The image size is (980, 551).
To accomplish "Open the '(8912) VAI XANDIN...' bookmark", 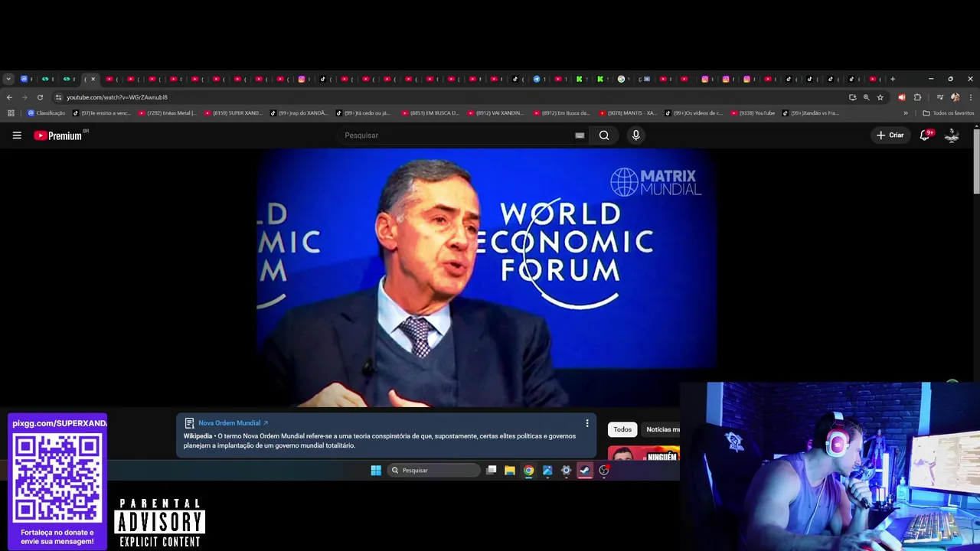I will [497, 113].
